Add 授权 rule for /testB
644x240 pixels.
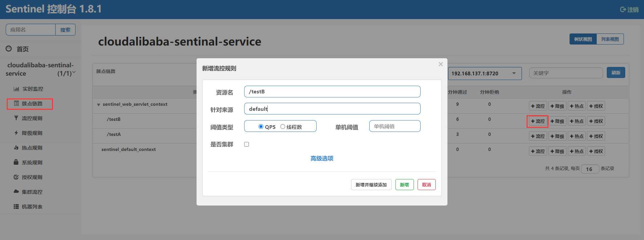[x=596, y=121]
